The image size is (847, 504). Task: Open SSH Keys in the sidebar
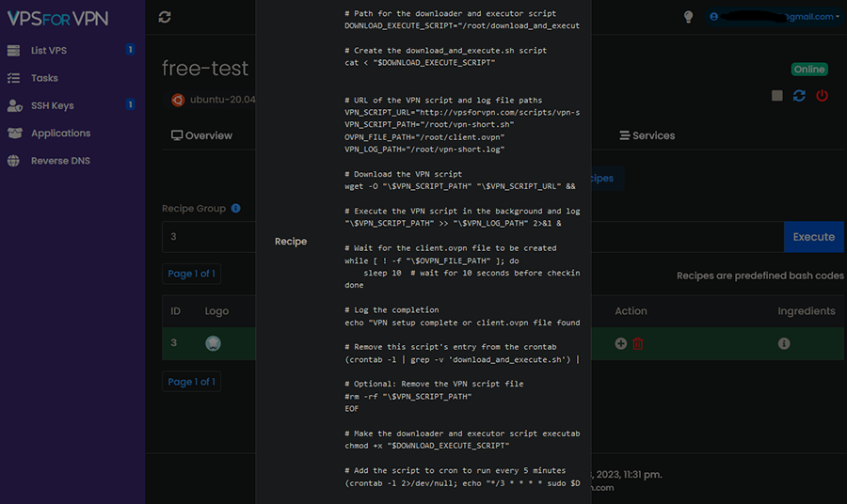click(x=53, y=105)
